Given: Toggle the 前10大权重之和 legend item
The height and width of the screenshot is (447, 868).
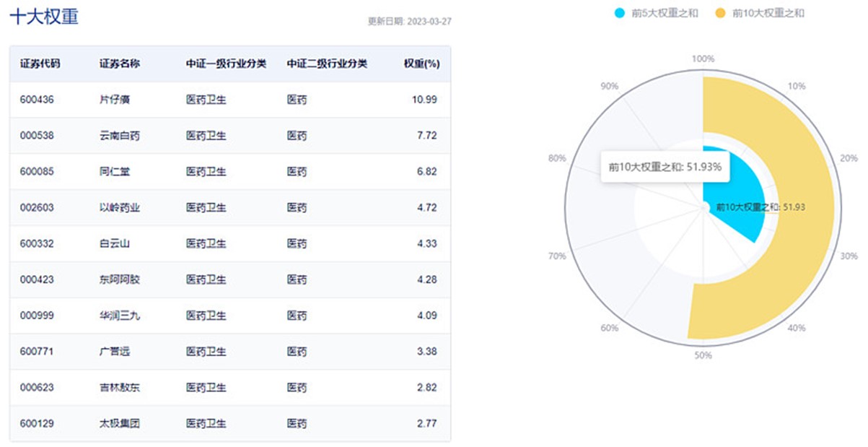Looking at the screenshot, I should click(x=760, y=13).
